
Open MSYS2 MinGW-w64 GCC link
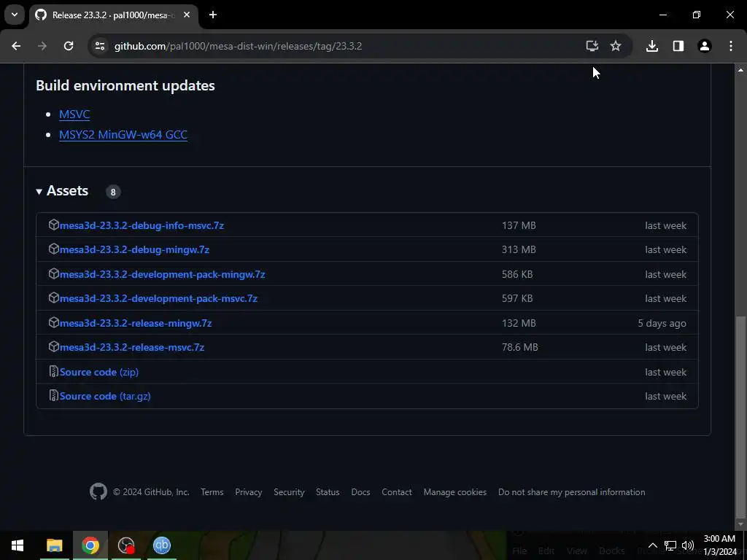click(x=123, y=135)
